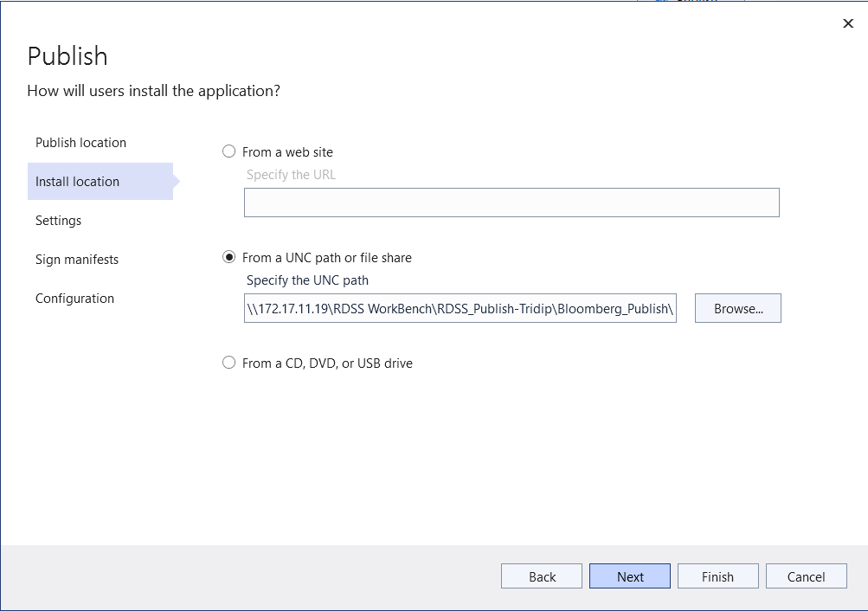Open the Settings step

tap(58, 220)
